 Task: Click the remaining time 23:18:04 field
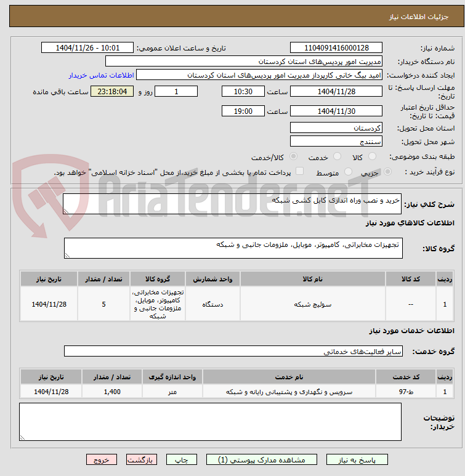click(x=112, y=91)
